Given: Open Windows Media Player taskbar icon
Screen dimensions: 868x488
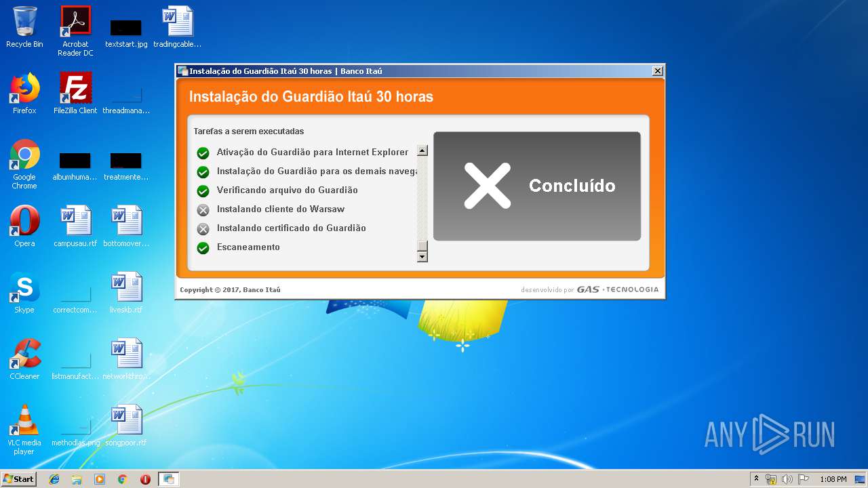Looking at the screenshot, I should click(100, 479).
